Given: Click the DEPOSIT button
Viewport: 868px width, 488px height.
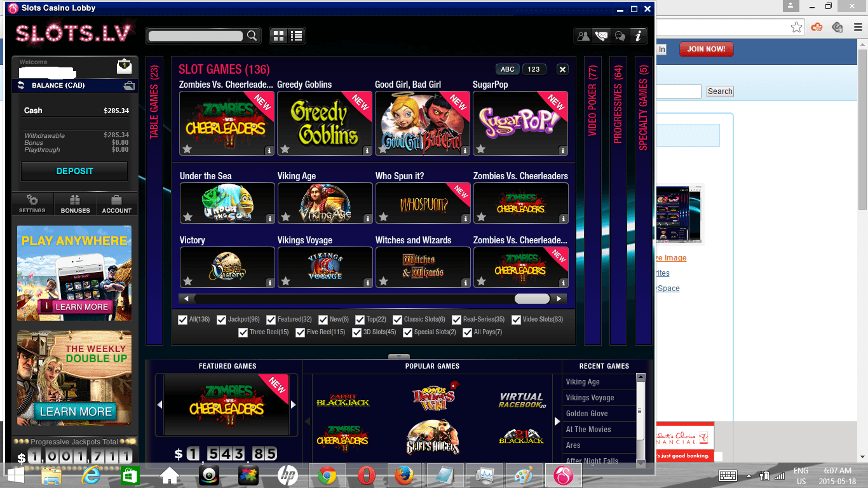Looking at the screenshot, I should (74, 171).
